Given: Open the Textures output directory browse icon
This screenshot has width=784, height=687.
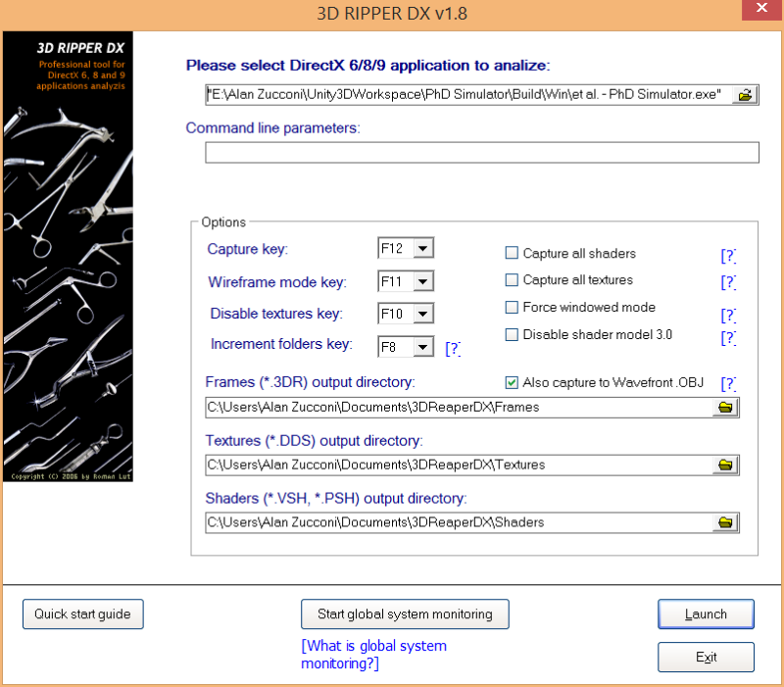Looking at the screenshot, I should point(725,465).
